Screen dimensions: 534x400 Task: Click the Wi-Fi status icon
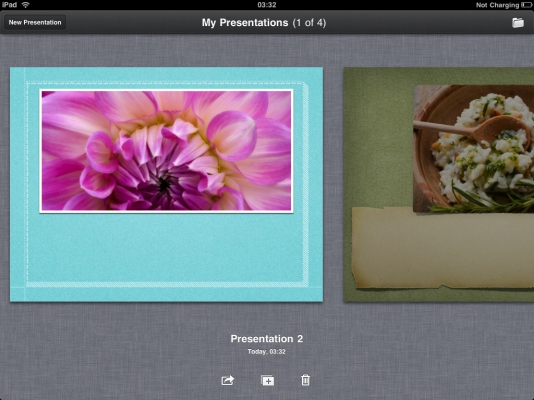26,5
